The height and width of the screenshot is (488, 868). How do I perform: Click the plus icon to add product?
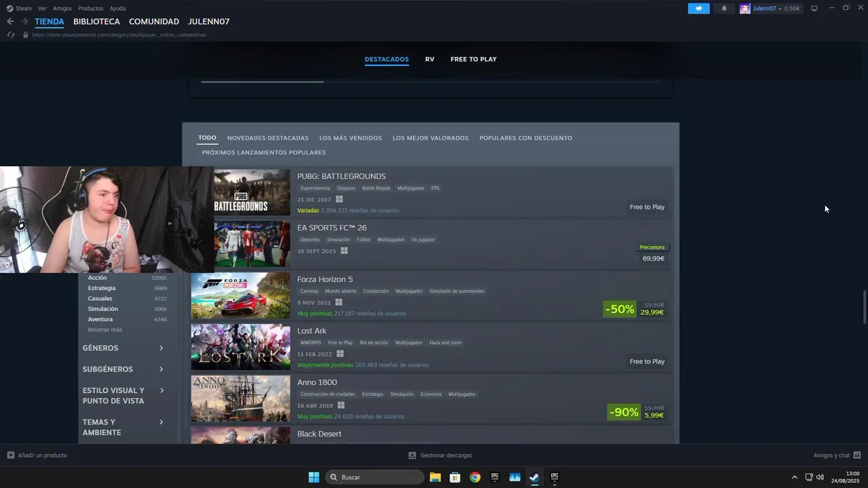click(x=10, y=455)
